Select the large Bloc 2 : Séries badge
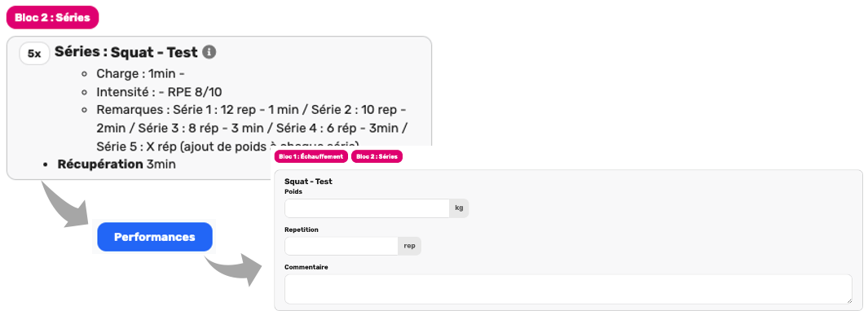Image resolution: width=868 pixels, height=315 pixels. click(x=53, y=18)
